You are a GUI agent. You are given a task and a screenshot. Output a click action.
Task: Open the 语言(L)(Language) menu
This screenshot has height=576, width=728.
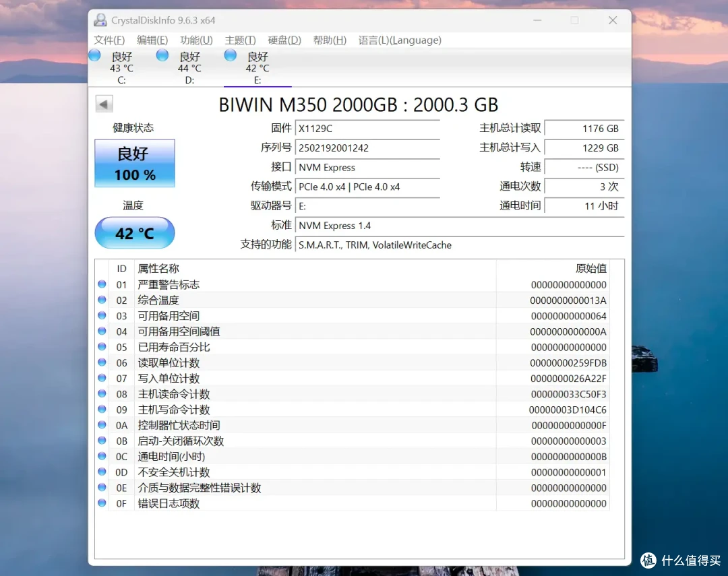coord(400,40)
